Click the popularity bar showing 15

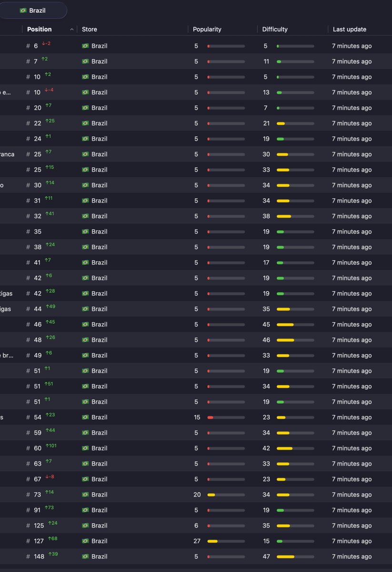coord(226,417)
